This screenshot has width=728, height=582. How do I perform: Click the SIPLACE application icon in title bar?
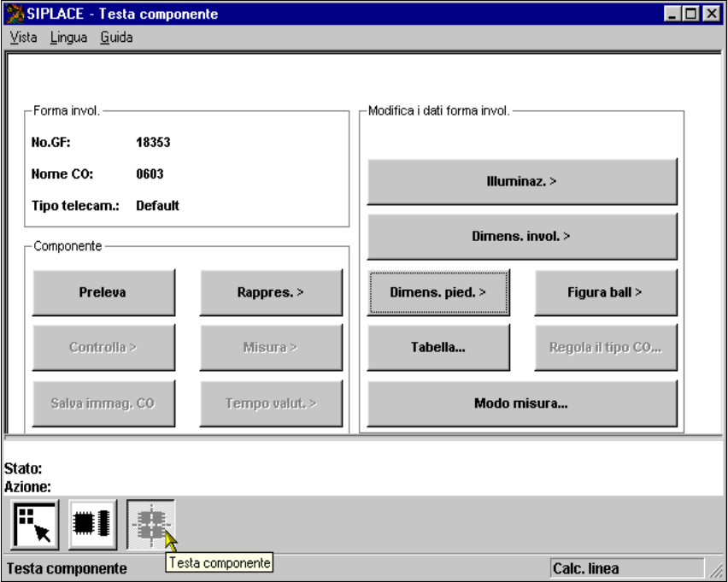click(x=17, y=15)
